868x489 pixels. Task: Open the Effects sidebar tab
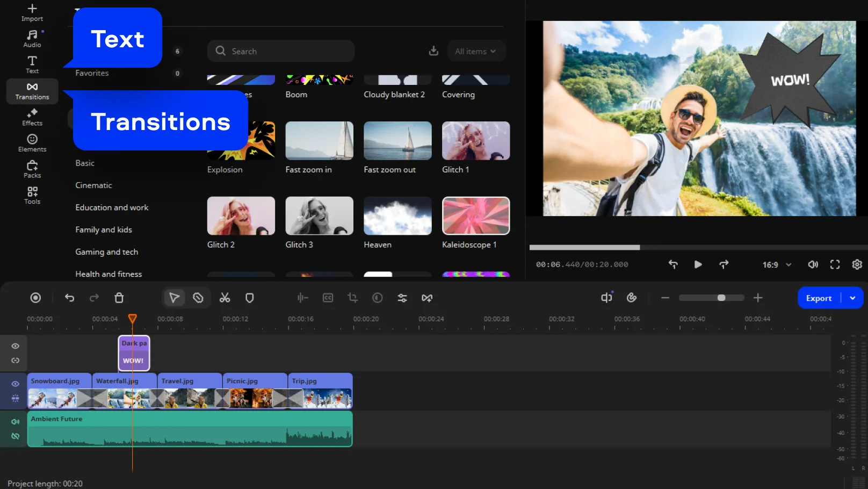tap(32, 117)
